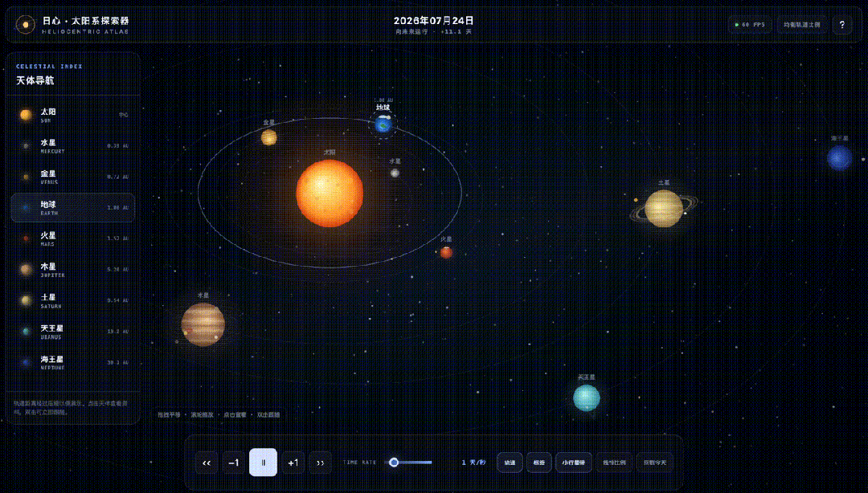
Task: Toggle the 小行星带 asteroid belt button
Action: 574,462
